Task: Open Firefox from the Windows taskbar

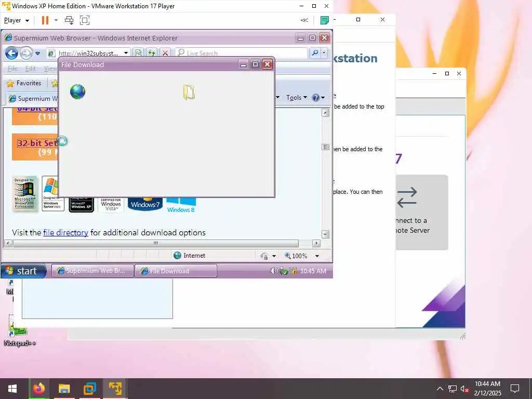Action: click(38, 389)
